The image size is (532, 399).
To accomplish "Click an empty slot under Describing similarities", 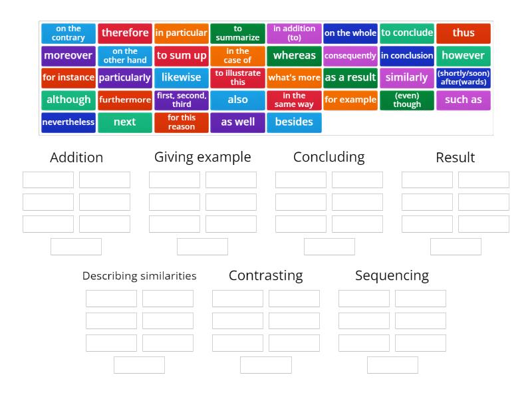I will tap(110, 298).
